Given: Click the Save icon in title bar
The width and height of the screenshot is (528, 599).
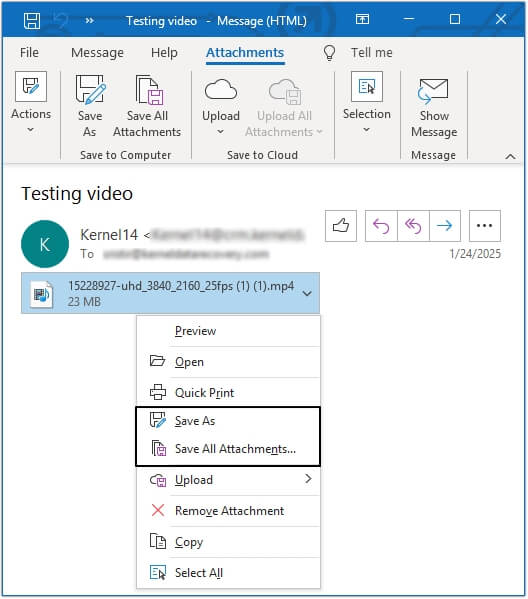Looking at the screenshot, I should coord(32,20).
